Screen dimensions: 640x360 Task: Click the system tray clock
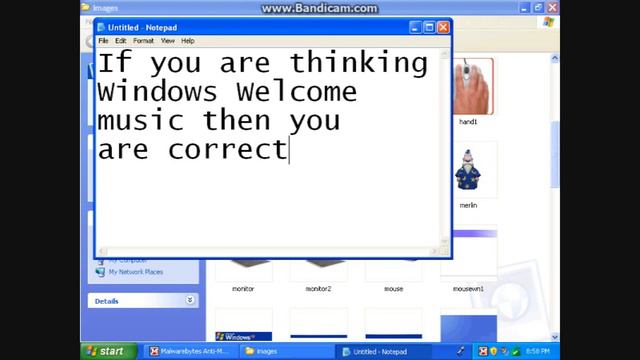pyautogui.click(x=538, y=351)
